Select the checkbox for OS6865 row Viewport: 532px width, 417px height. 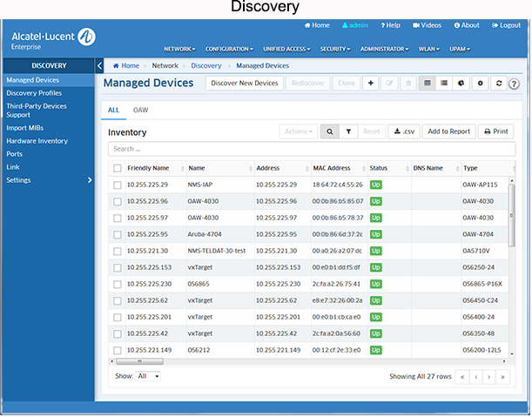point(117,283)
